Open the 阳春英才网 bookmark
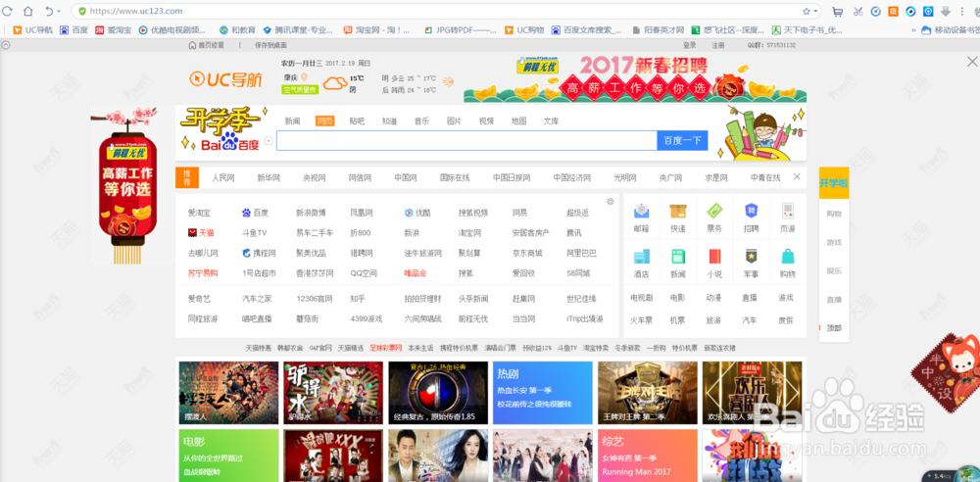Screen dimensions: 980x482 tap(659, 29)
